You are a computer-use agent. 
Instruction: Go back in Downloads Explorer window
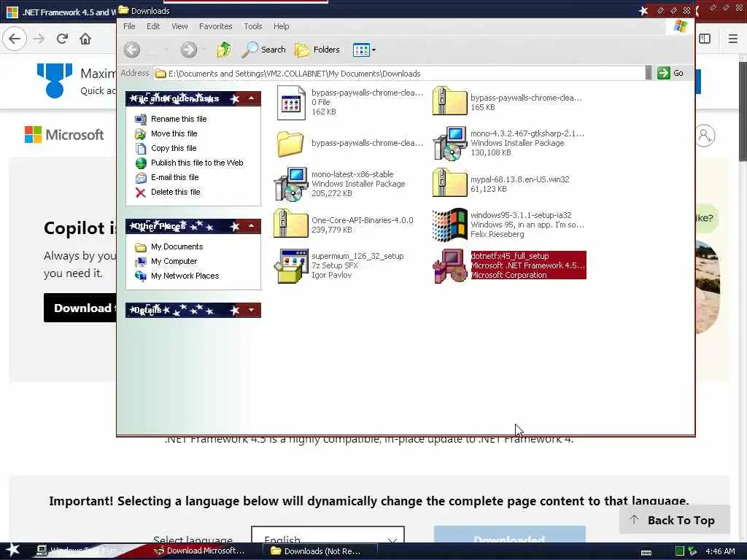click(x=132, y=50)
